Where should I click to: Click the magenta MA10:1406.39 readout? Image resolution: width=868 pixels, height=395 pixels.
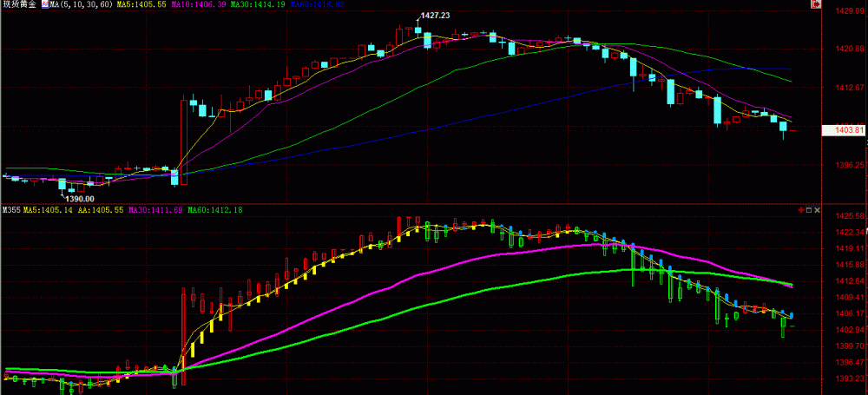point(198,4)
